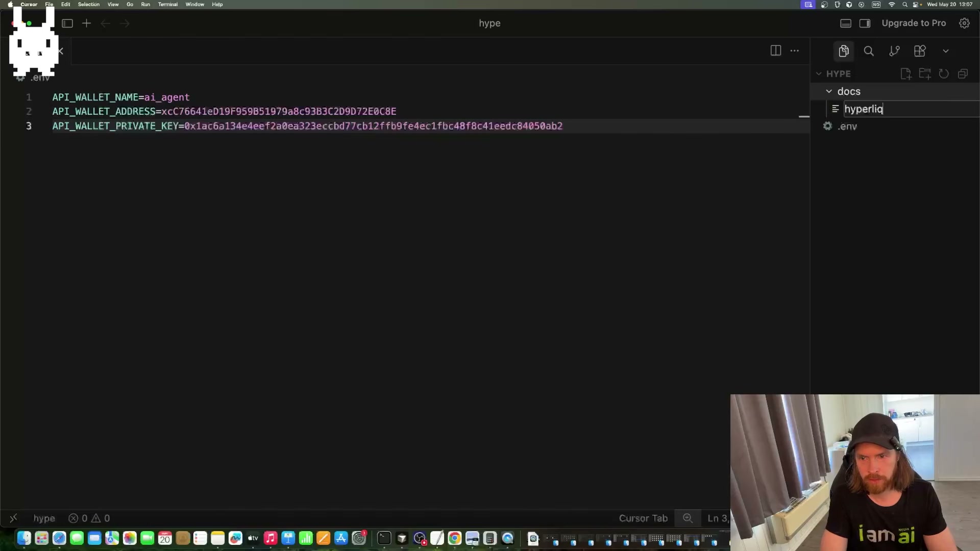This screenshot has height=551, width=980.
Task: Click the Upgrade to Pro button
Action: pos(914,23)
